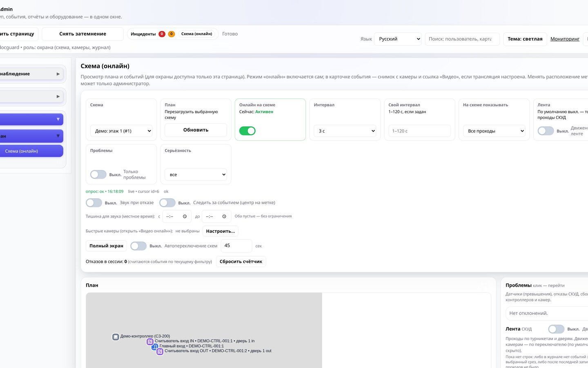Click Сбросить счётчик button

(241, 262)
